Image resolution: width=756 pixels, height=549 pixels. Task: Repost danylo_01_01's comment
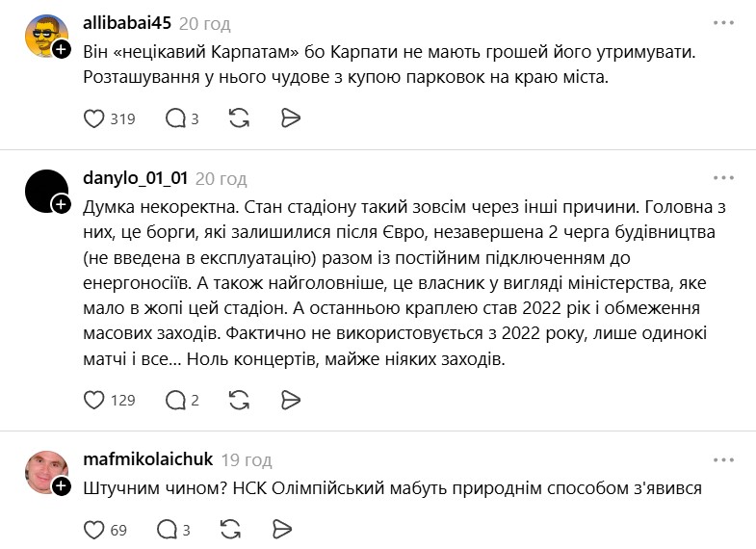coord(239,400)
